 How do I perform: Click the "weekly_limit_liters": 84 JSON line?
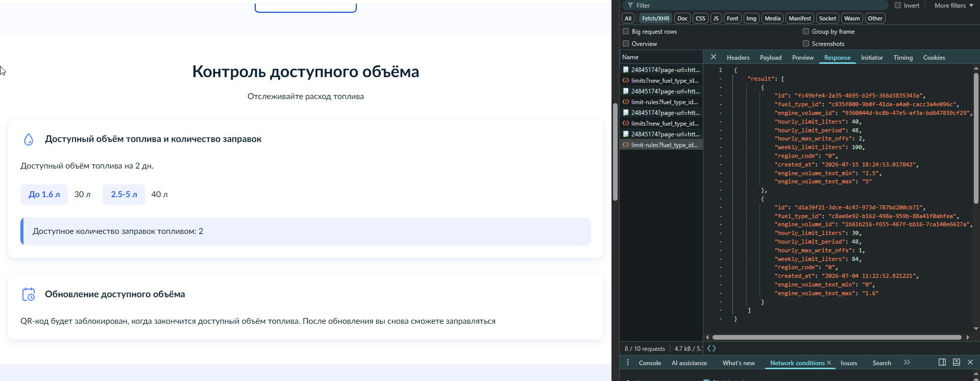(x=817, y=259)
